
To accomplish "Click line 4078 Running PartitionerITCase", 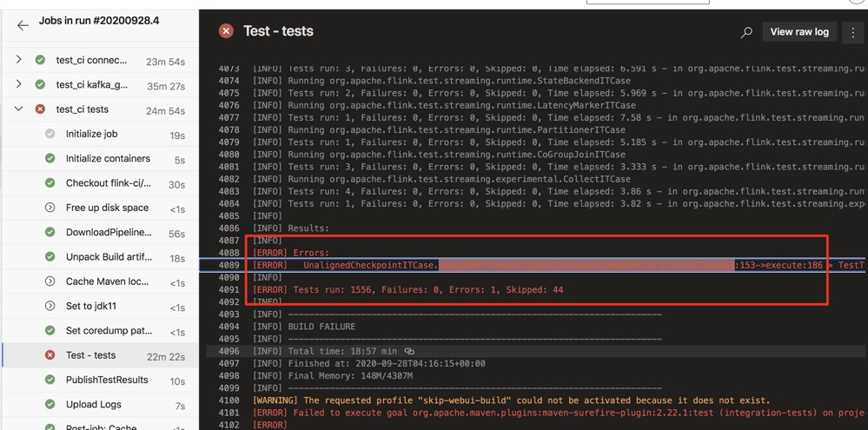I will point(439,129).
